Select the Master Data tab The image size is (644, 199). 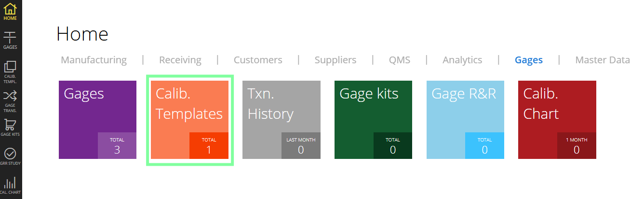pos(603,60)
